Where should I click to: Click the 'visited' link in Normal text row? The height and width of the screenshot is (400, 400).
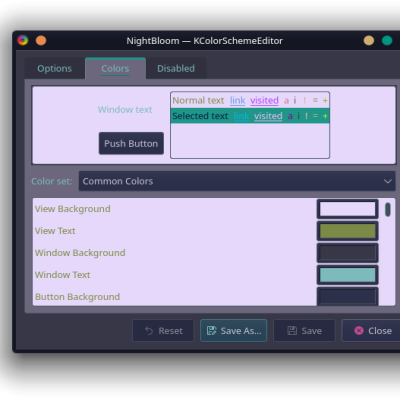click(264, 100)
